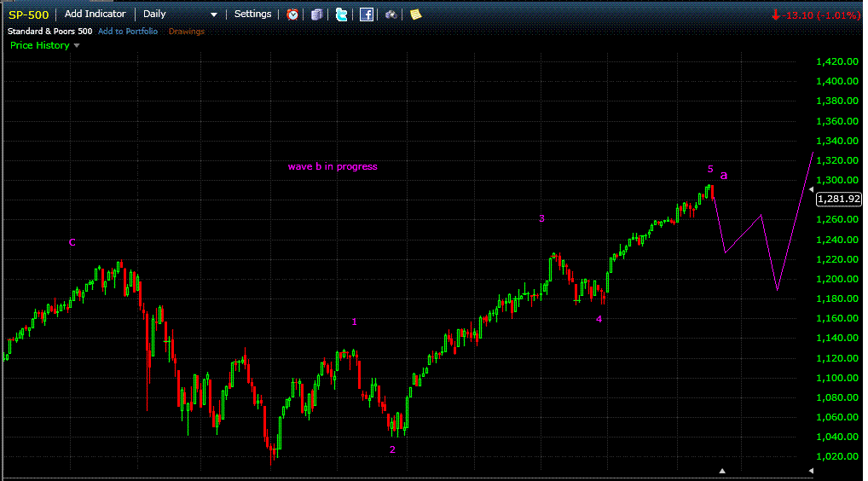Click the -13.10 (-1.01%) change value

coord(821,15)
